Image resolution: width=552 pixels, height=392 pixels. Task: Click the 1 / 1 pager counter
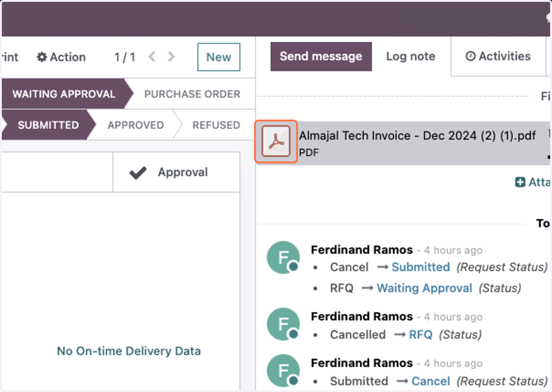click(x=125, y=57)
